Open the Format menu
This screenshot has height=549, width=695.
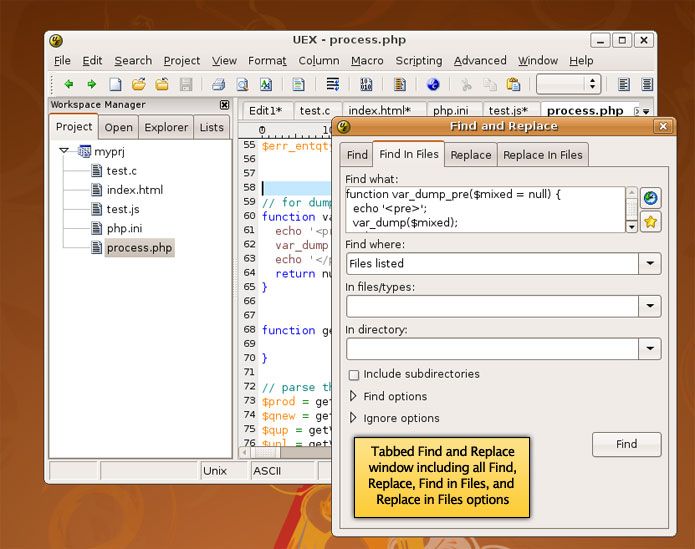coord(267,61)
